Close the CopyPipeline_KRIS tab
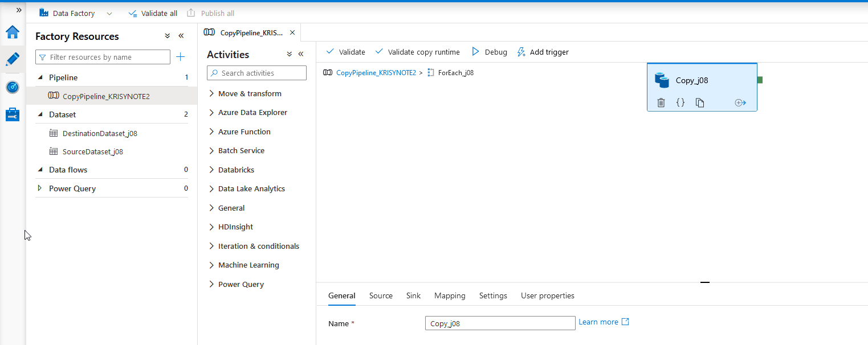 pyautogui.click(x=292, y=32)
